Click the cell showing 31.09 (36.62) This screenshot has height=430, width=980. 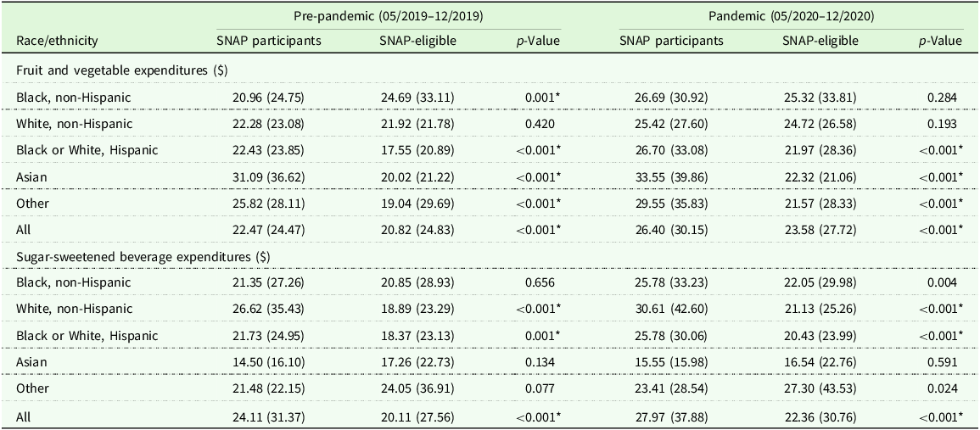pos(268,177)
